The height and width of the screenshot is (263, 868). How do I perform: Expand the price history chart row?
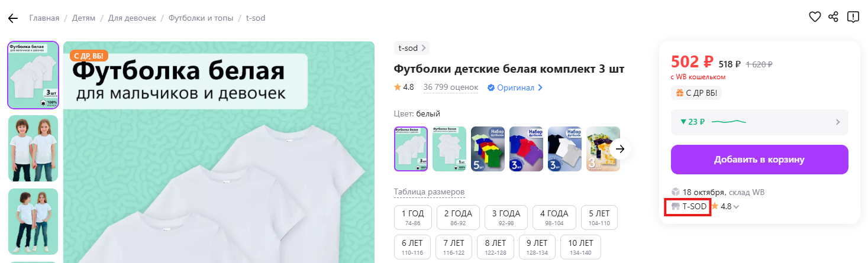[760, 122]
